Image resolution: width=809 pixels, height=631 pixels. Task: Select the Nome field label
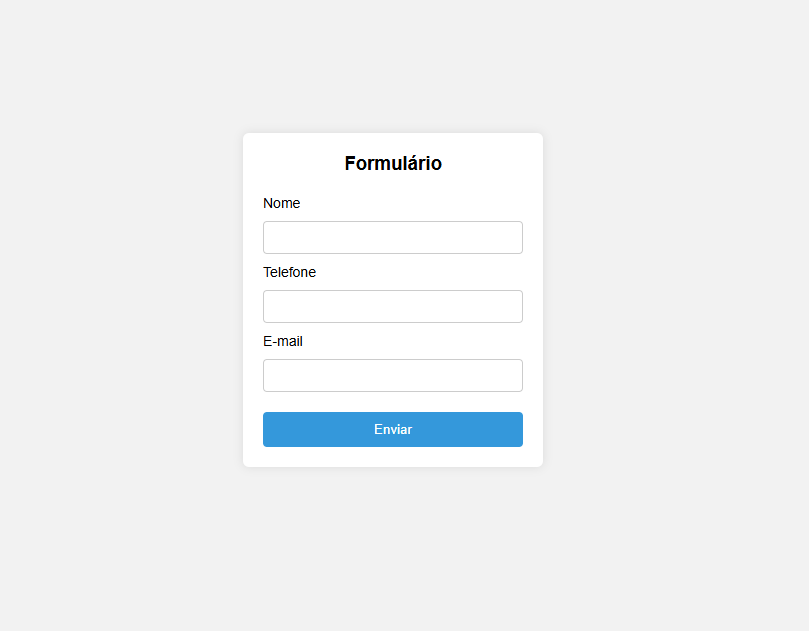click(x=281, y=203)
